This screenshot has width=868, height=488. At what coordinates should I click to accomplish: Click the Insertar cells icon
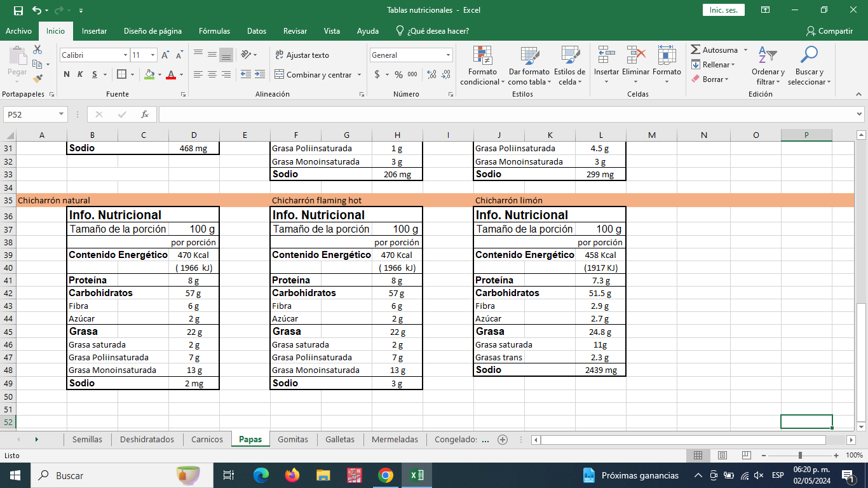[x=606, y=55]
